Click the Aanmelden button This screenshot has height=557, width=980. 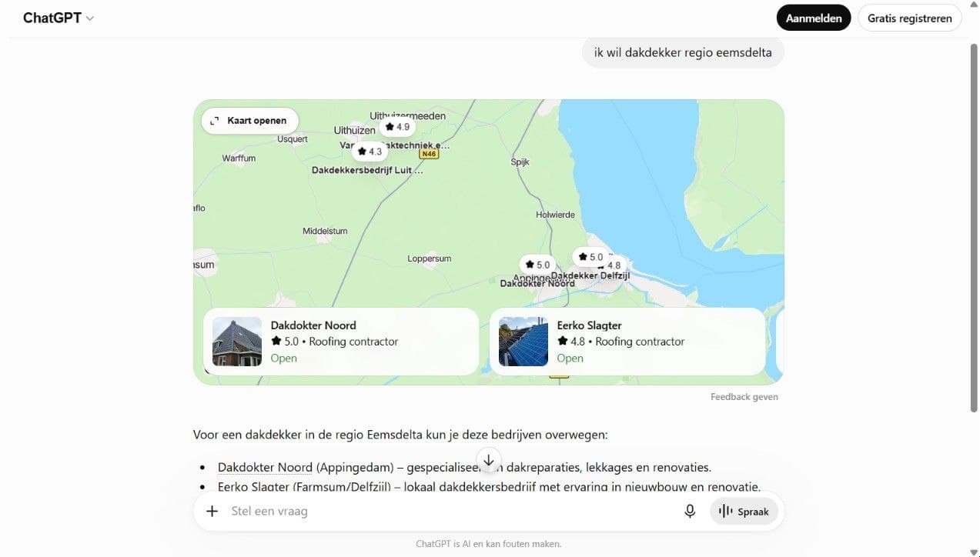(x=813, y=18)
